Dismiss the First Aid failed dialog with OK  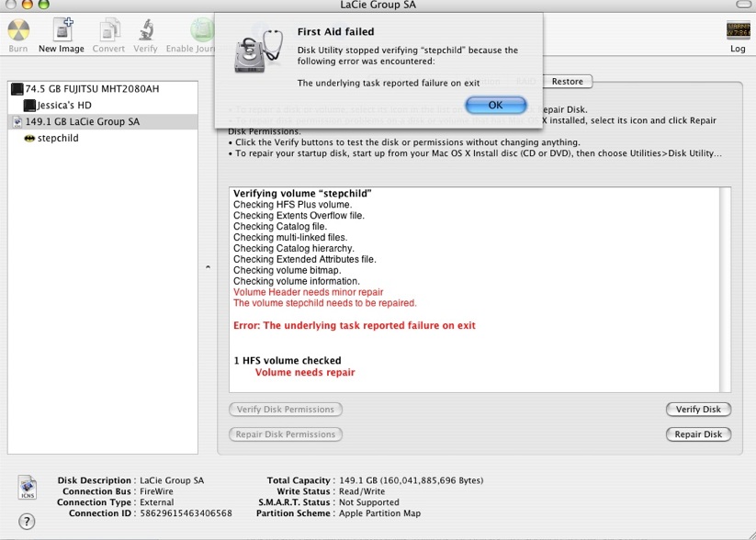[496, 105]
